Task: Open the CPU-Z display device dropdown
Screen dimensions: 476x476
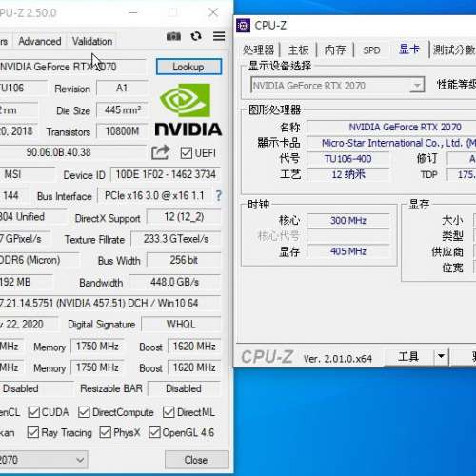Action: coord(338,85)
